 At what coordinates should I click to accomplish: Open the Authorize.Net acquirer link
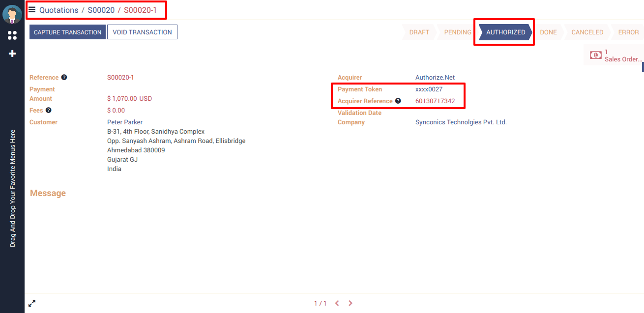pyautogui.click(x=435, y=78)
